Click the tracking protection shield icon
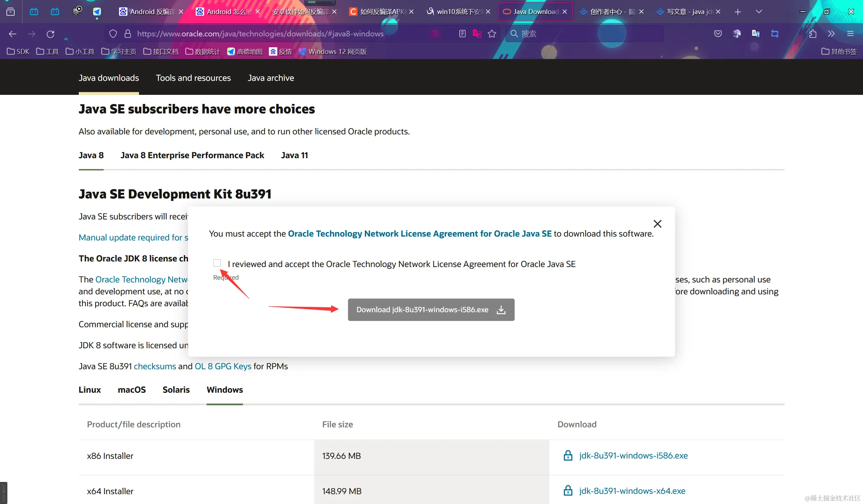Image resolution: width=863 pixels, height=504 pixels. pyautogui.click(x=113, y=34)
